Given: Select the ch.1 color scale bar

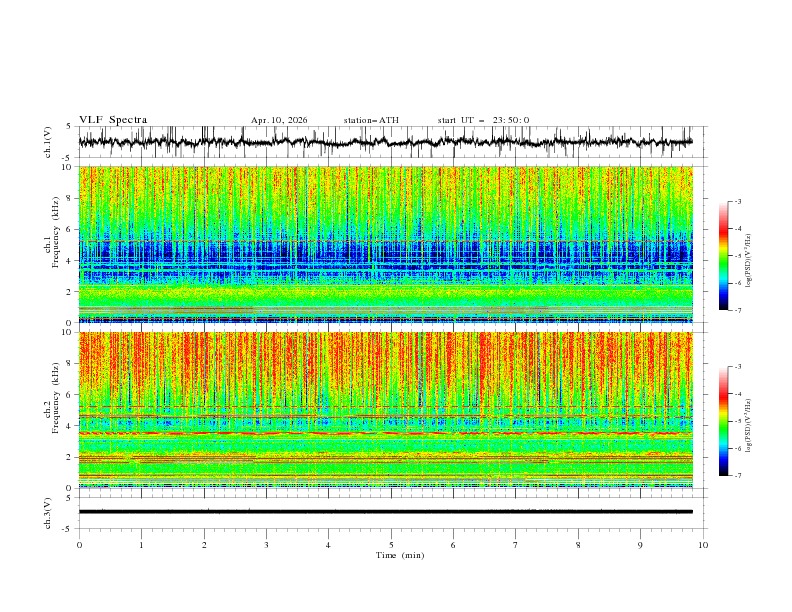Looking at the screenshot, I should tap(723, 256).
